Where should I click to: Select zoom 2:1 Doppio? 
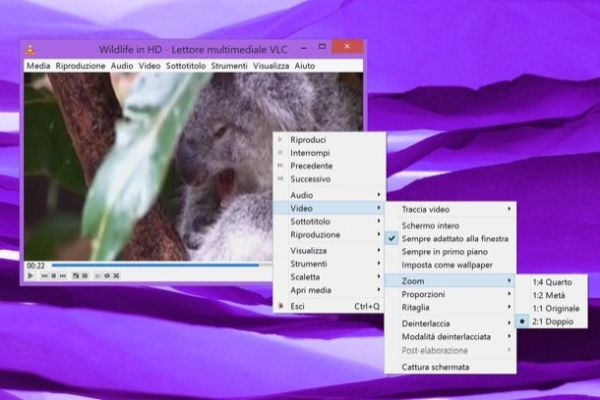tap(551, 322)
